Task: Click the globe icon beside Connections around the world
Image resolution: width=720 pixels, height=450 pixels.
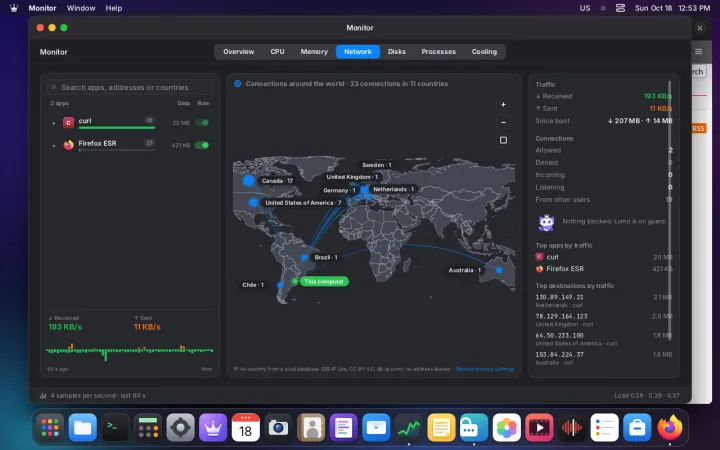Action: pos(237,84)
